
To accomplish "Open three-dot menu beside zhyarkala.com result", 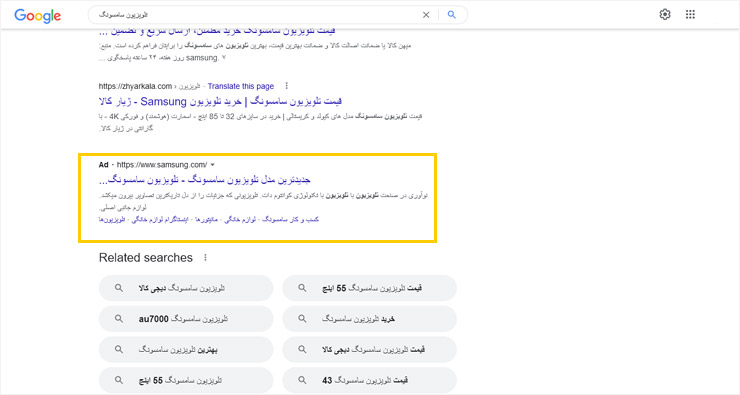I will pyautogui.click(x=286, y=86).
